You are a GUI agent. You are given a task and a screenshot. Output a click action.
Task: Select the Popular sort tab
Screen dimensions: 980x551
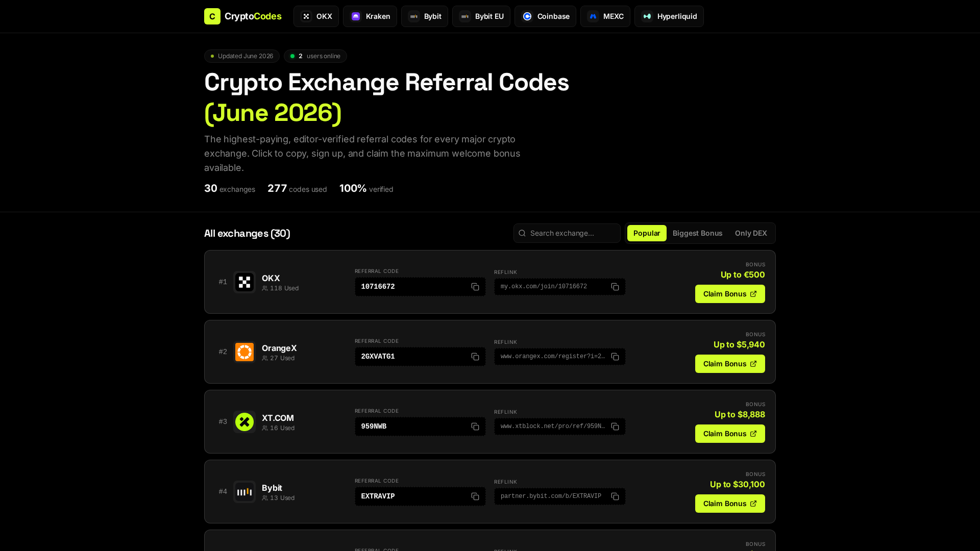[647, 233]
